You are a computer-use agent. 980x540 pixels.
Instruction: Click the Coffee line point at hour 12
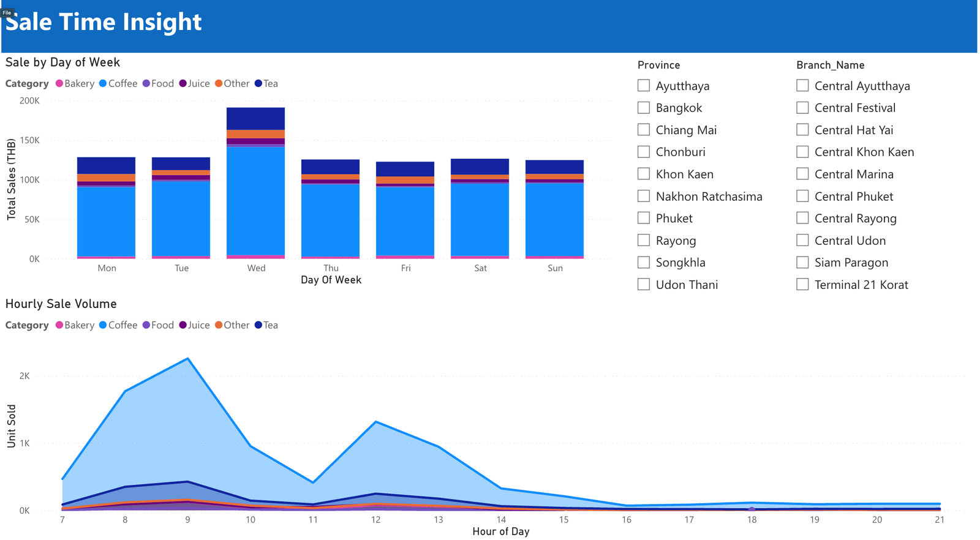(375, 421)
